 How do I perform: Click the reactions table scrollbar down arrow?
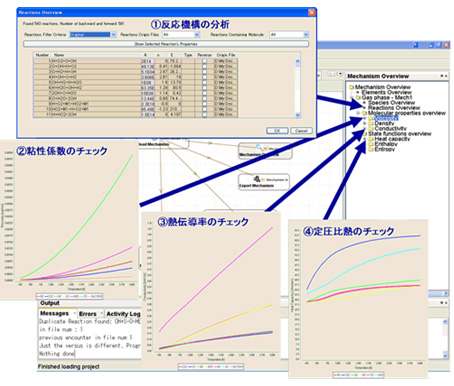coord(297,115)
